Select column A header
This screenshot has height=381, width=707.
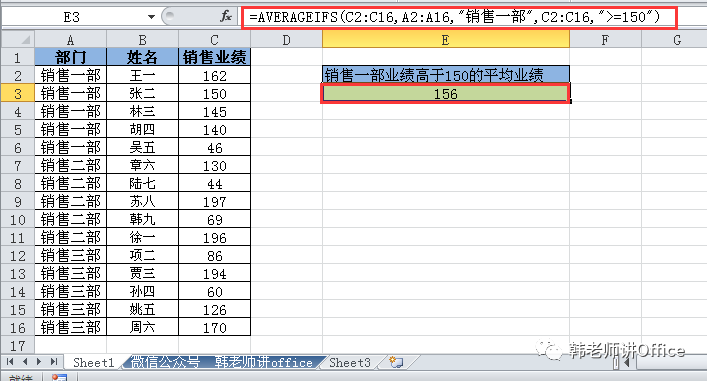click(x=70, y=40)
